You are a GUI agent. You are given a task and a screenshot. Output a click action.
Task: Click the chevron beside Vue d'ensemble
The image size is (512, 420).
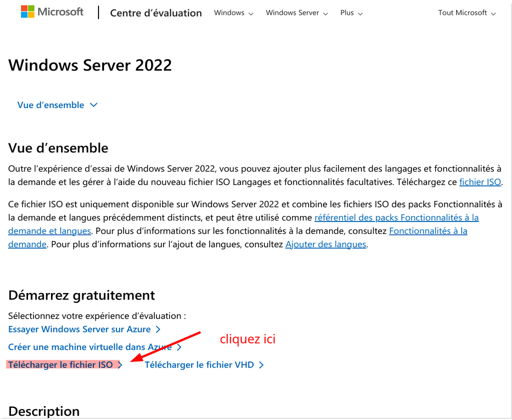tap(93, 105)
